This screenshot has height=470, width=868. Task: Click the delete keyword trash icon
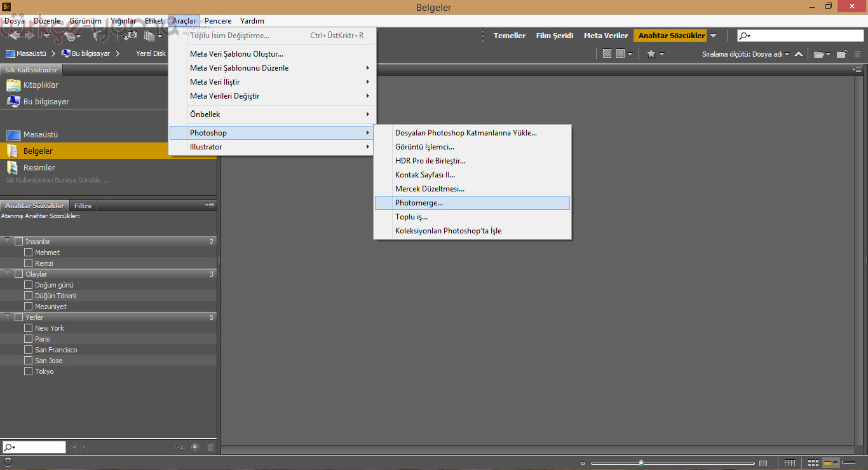click(x=211, y=447)
